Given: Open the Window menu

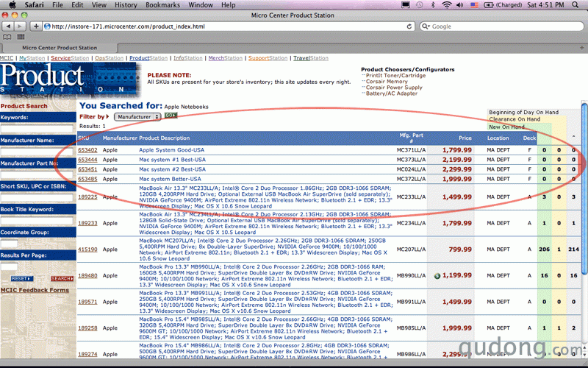Looking at the screenshot, I should tap(201, 5).
